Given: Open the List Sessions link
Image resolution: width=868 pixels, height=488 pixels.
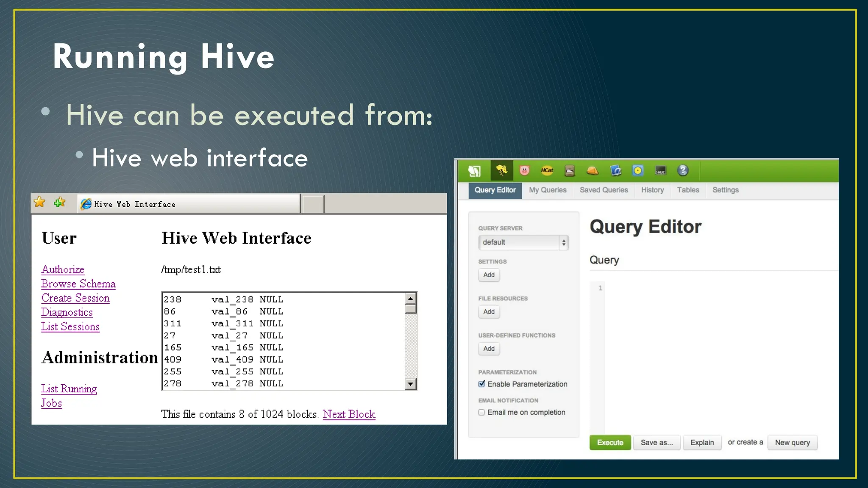Looking at the screenshot, I should (x=70, y=327).
